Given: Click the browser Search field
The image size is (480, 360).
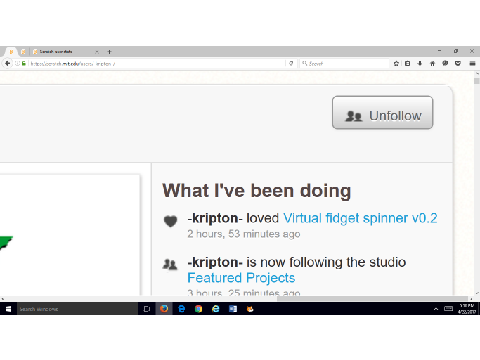Looking at the screenshot, I should coord(344,63).
